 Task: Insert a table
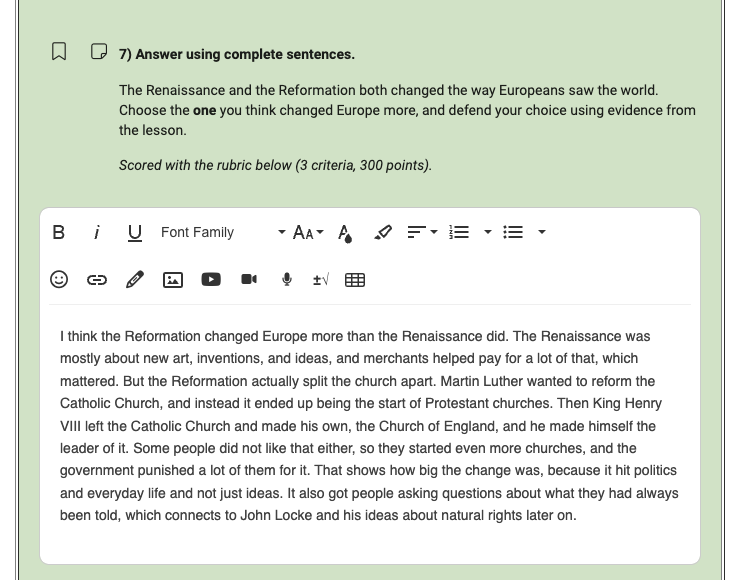pos(355,280)
